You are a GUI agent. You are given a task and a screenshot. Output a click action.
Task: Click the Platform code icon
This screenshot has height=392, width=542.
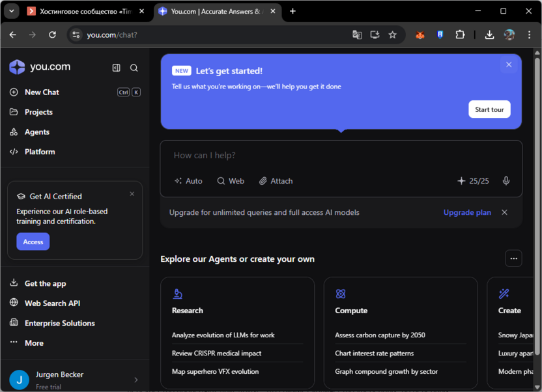click(x=14, y=152)
